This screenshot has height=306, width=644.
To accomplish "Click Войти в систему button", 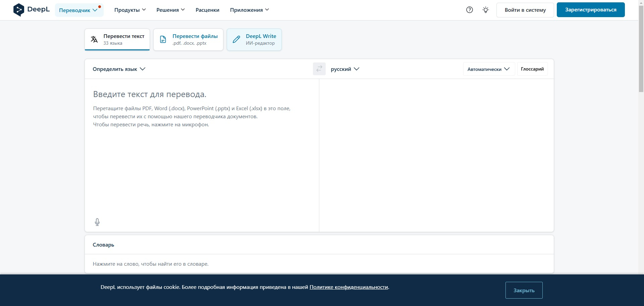I will pos(525,10).
